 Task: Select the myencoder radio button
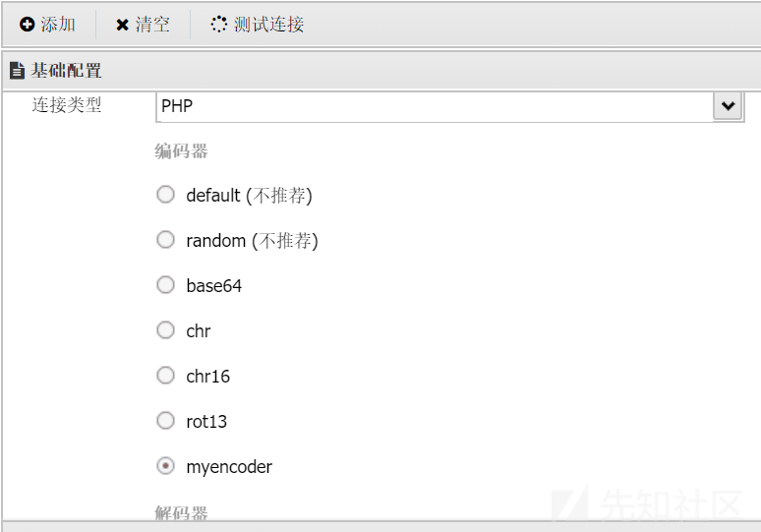165,466
